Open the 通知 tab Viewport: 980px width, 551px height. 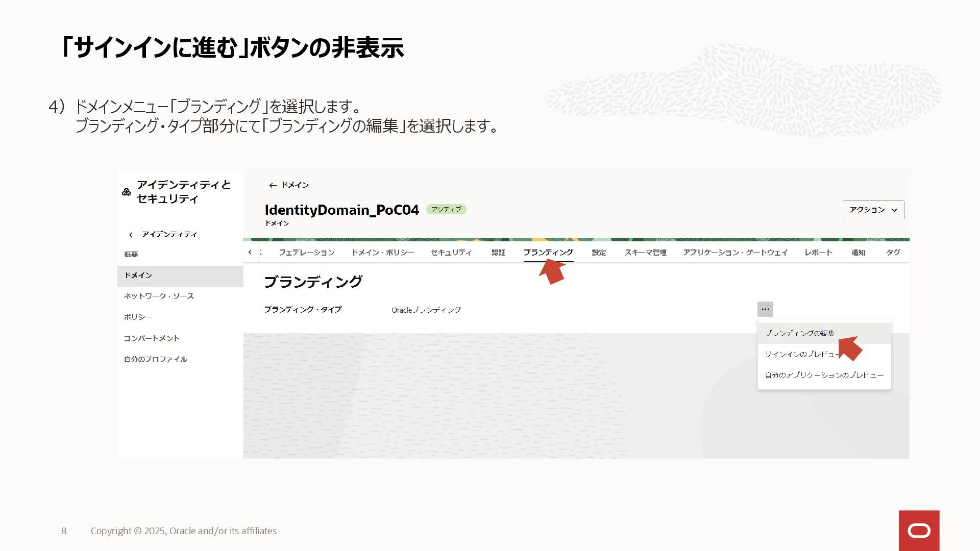point(859,253)
